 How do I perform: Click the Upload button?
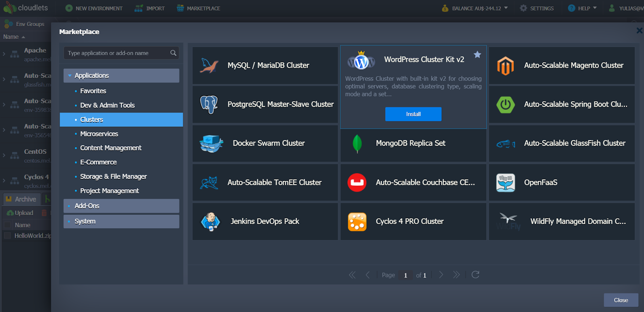pyautogui.click(x=21, y=213)
